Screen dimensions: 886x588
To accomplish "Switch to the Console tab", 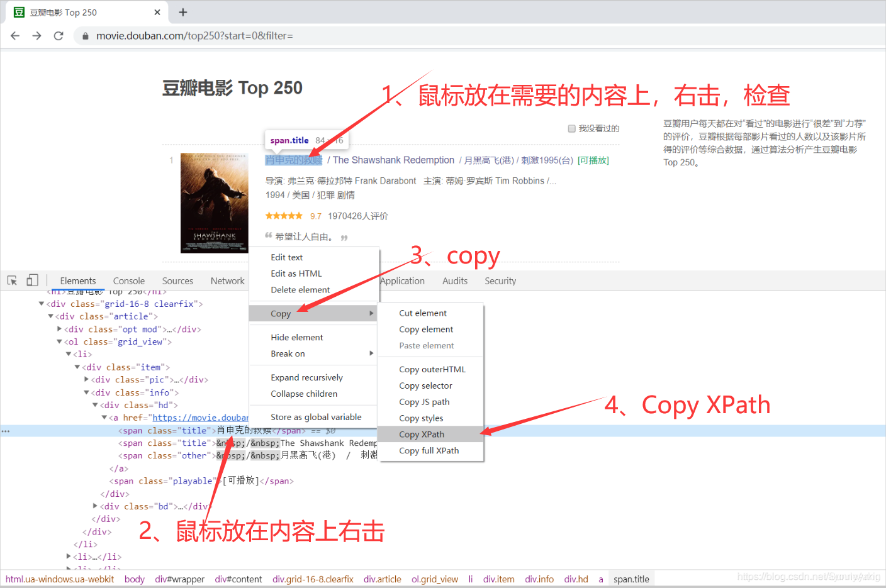I will click(129, 280).
